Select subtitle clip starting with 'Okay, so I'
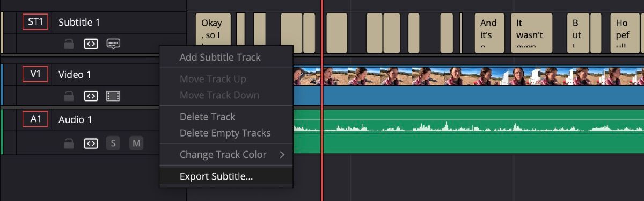This screenshot has height=201, width=644. click(213, 33)
